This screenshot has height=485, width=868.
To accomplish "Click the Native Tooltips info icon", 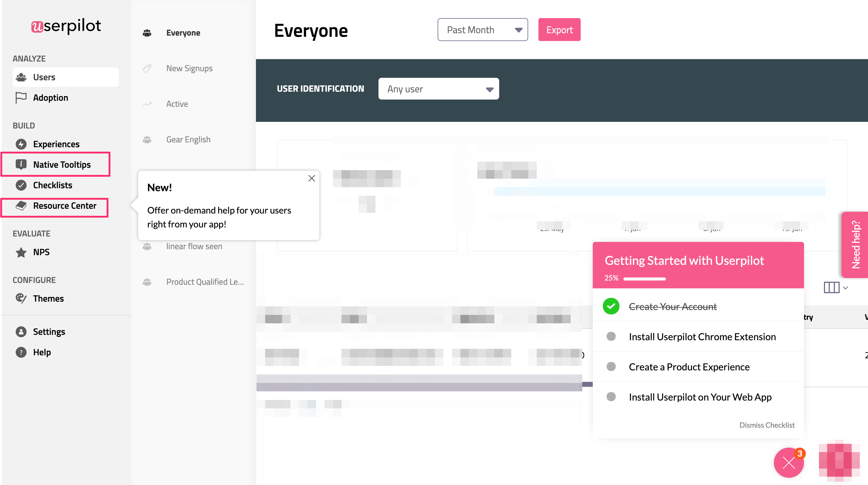I will pos(21,164).
